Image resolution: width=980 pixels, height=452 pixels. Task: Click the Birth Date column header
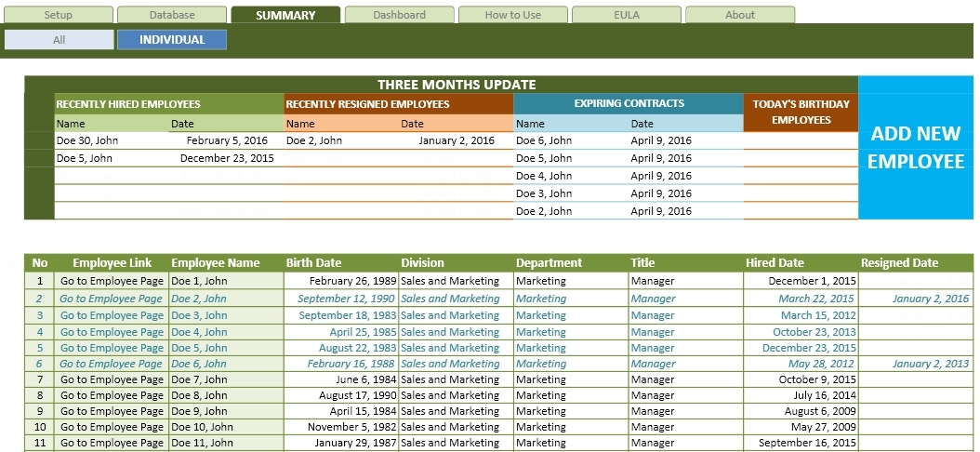[x=313, y=262]
